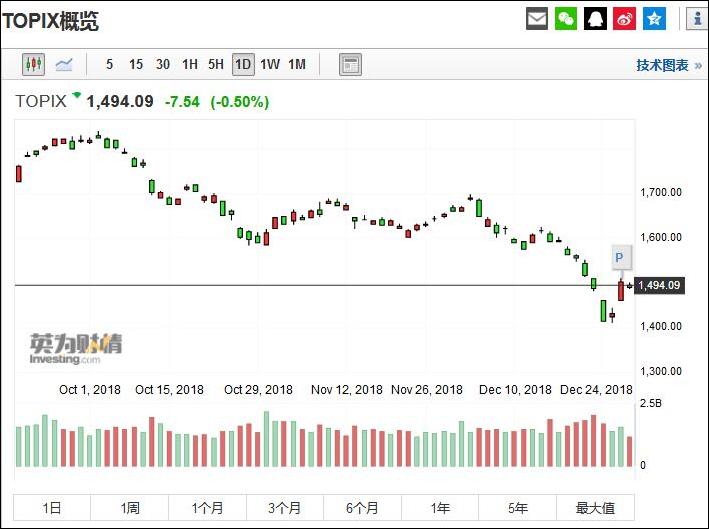
Task: Switch to the 1个月 range tab
Action: click(x=207, y=508)
